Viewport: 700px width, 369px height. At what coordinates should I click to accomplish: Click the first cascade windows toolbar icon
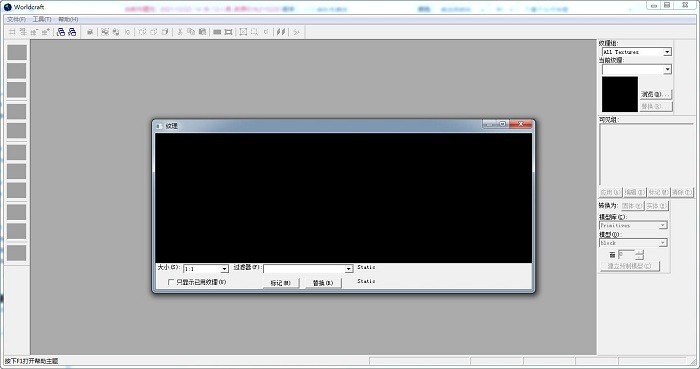click(x=61, y=32)
